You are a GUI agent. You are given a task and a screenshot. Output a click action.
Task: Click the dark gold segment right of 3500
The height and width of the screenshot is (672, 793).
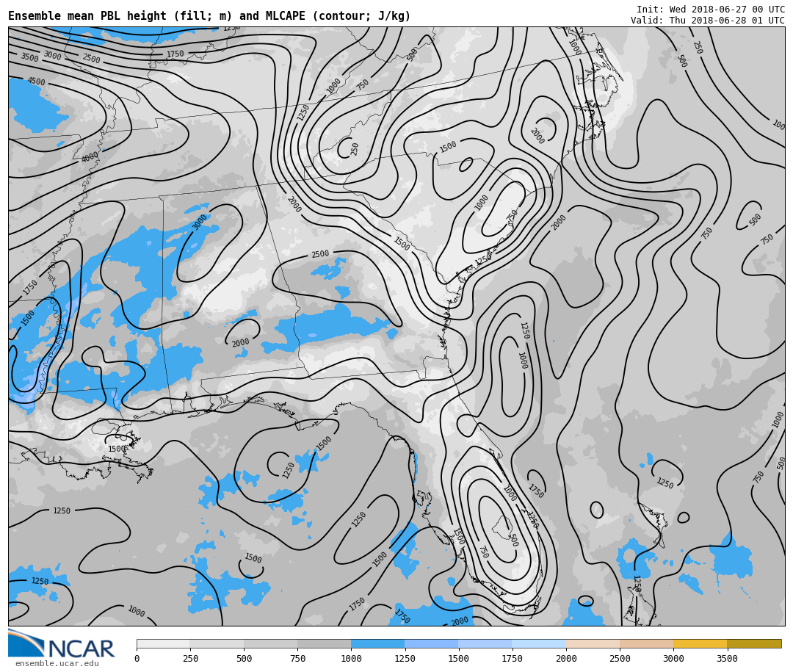point(754,643)
